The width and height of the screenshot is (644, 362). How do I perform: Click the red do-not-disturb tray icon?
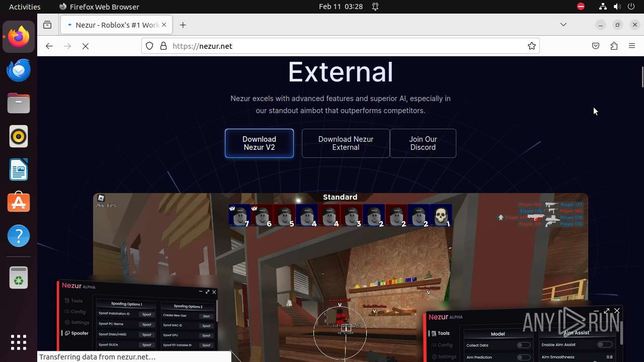(x=581, y=7)
